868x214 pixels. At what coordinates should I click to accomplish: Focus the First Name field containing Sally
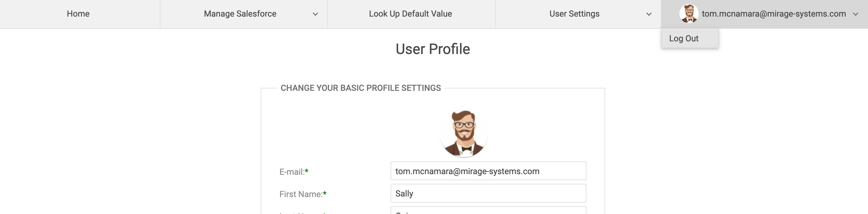488,193
